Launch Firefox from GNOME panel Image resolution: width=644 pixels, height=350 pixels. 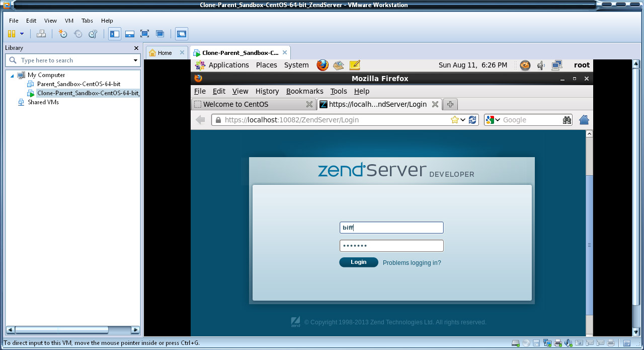pyautogui.click(x=323, y=65)
